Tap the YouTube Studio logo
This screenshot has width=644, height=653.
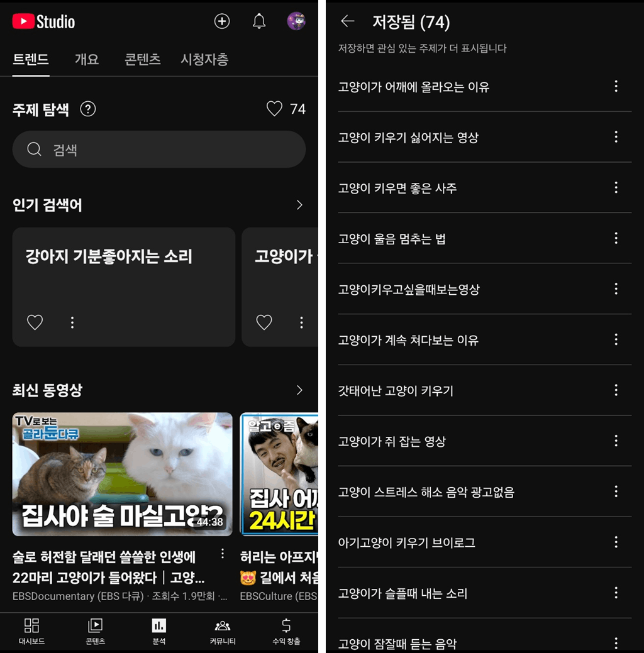point(44,21)
